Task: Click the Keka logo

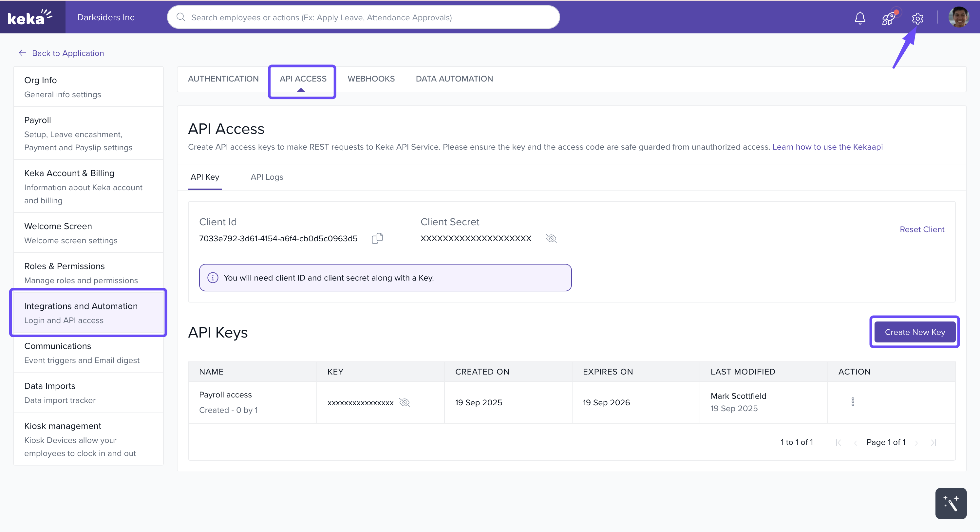Action: click(x=30, y=17)
